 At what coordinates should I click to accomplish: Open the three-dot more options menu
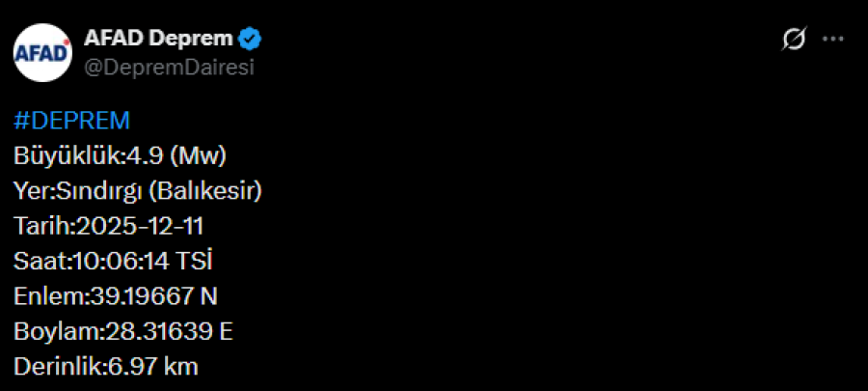point(832,40)
